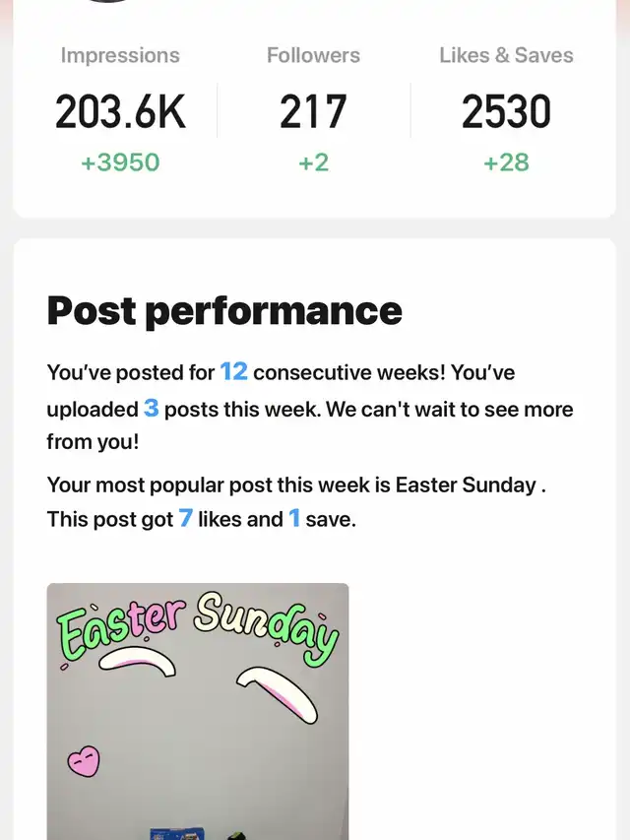Image resolution: width=630 pixels, height=840 pixels.
Task: Tap the +2 followers change
Action: pos(313,162)
